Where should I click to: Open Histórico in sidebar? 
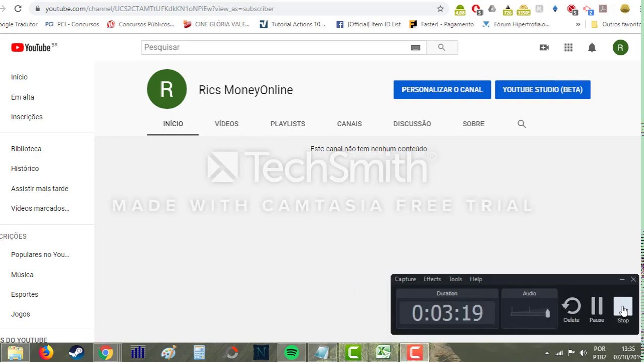pyautogui.click(x=25, y=169)
